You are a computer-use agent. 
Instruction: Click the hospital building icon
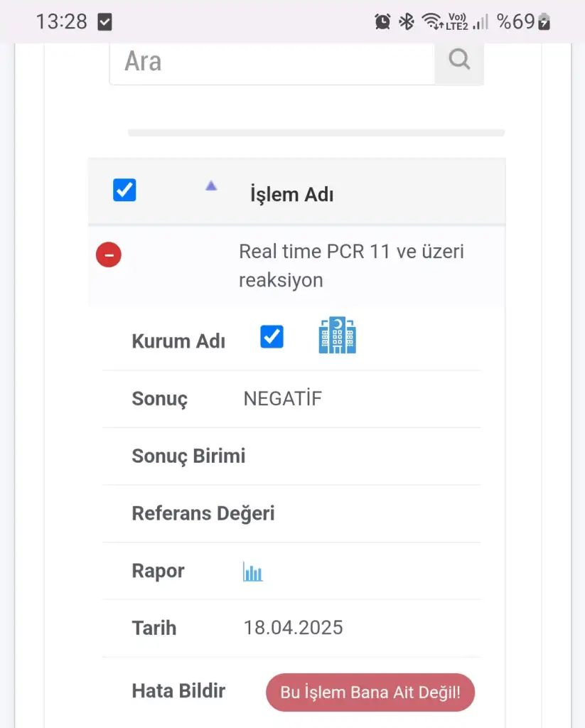coord(337,336)
